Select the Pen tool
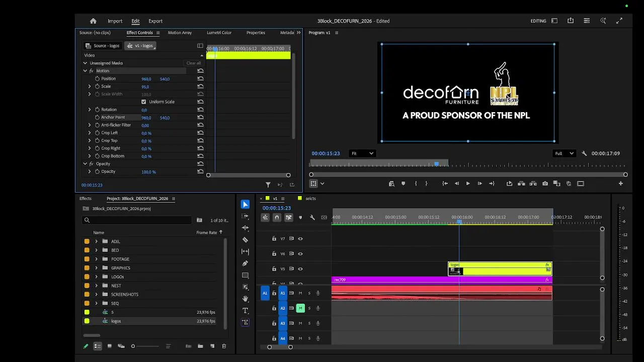 click(x=245, y=263)
